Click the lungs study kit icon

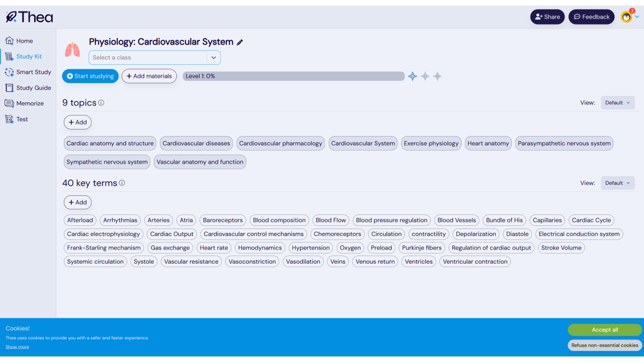point(72,50)
